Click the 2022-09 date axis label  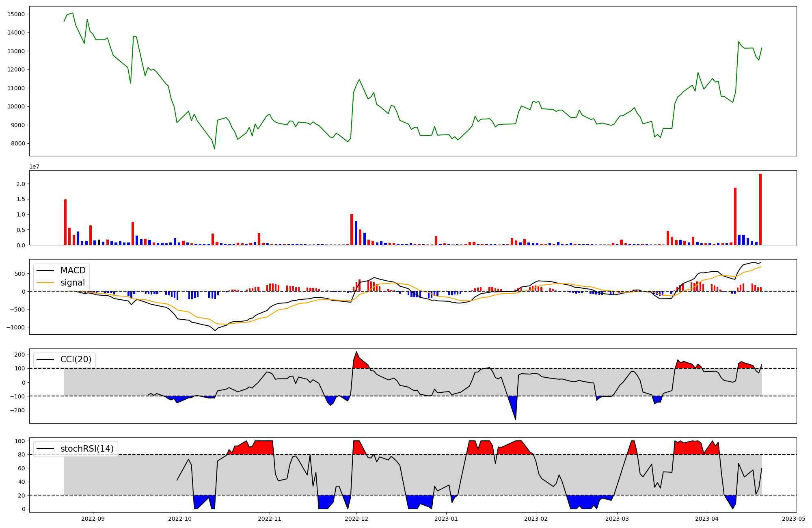(93, 519)
